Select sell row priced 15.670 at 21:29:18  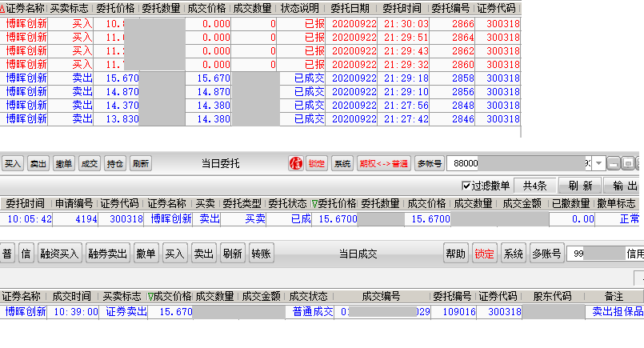tap(260, 78)
